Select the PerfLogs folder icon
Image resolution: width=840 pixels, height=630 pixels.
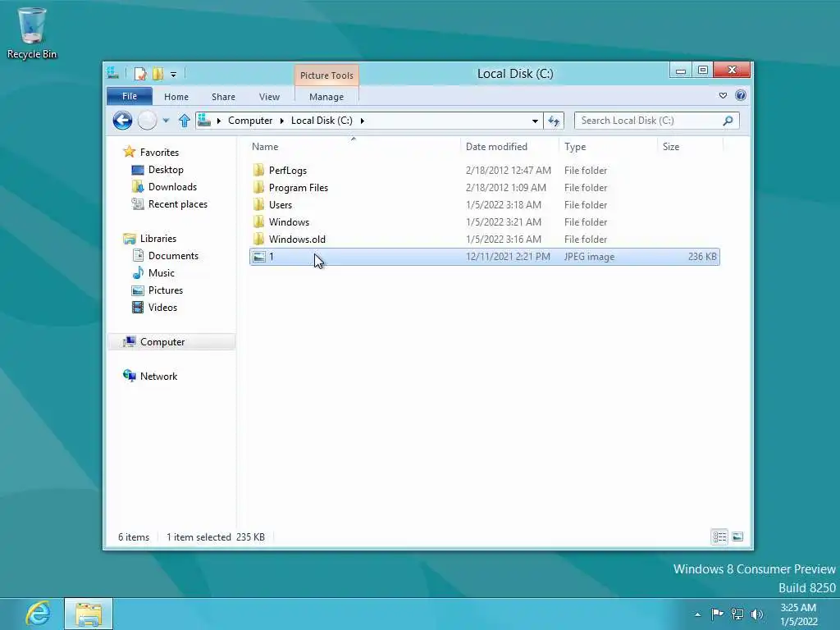click(258, 171)
